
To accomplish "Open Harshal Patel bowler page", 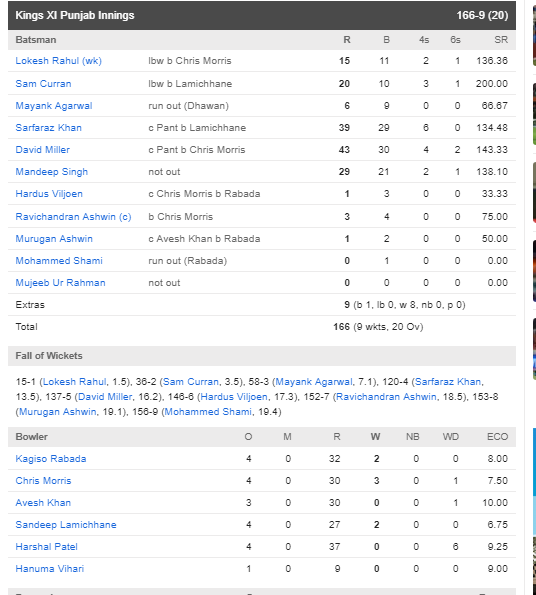I will pos(46,546).
